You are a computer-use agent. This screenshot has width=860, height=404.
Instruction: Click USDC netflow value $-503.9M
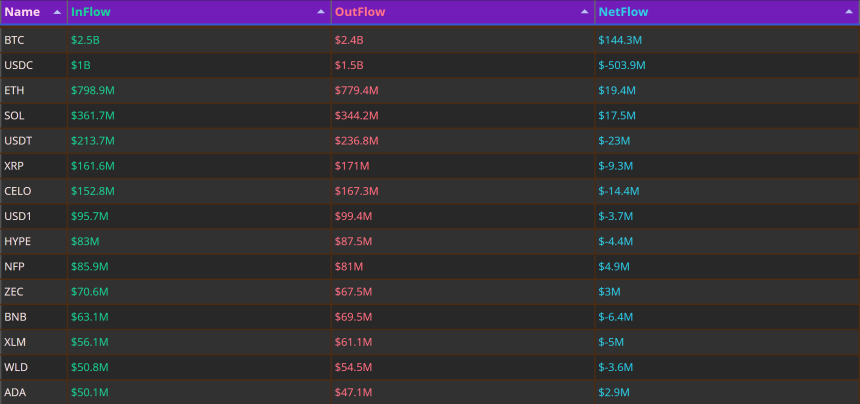click(622, 65)
